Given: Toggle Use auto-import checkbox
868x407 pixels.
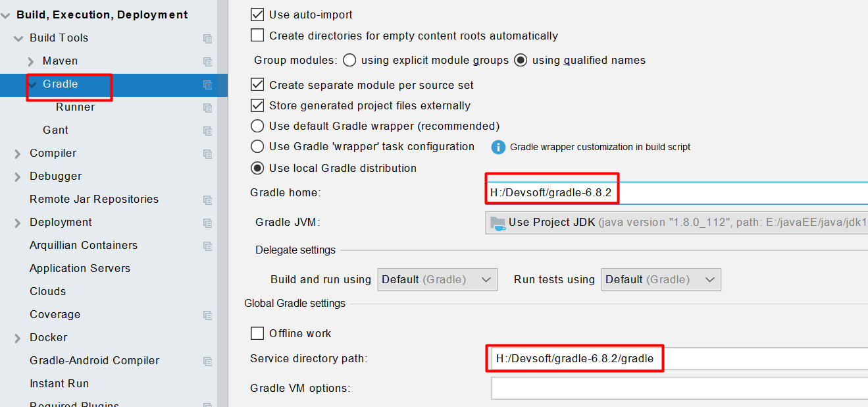Looking at the screenshot, I should (257, 14).
